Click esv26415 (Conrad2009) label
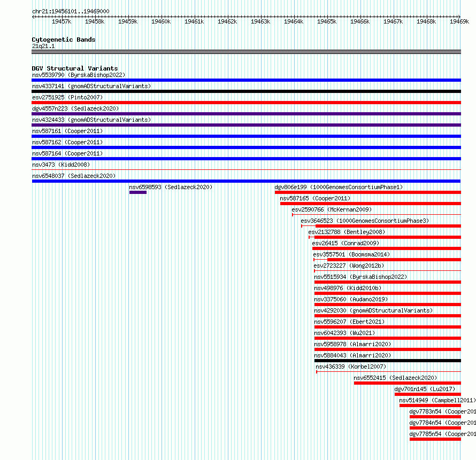 (x=346, y=243)
